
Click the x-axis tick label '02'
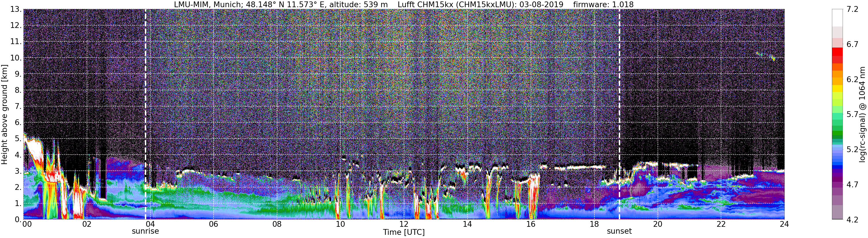[87, 224]
